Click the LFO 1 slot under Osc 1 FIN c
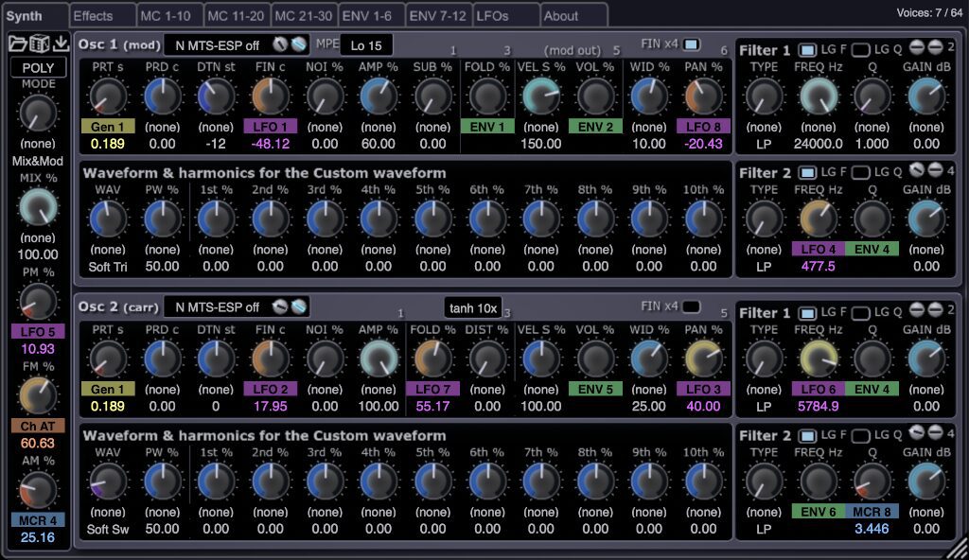 coord(270,127)
